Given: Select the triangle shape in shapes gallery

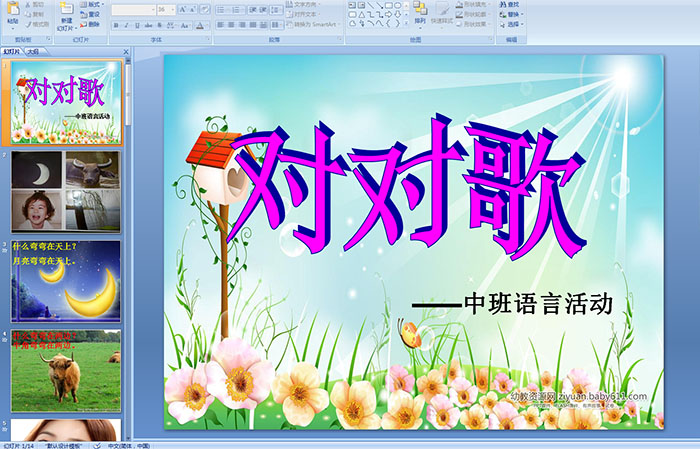Looking at the screenshot, I should coord(361,14).
